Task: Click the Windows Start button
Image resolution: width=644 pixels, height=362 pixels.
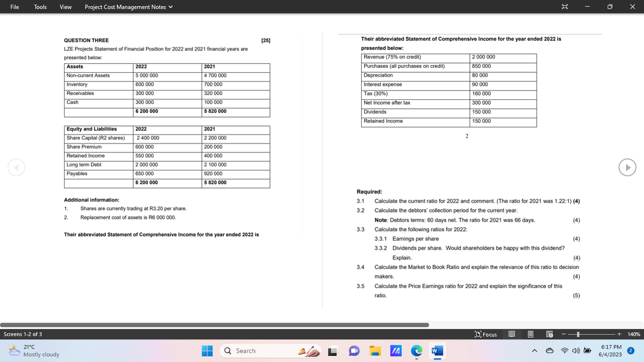Action: tap(207, 351)
